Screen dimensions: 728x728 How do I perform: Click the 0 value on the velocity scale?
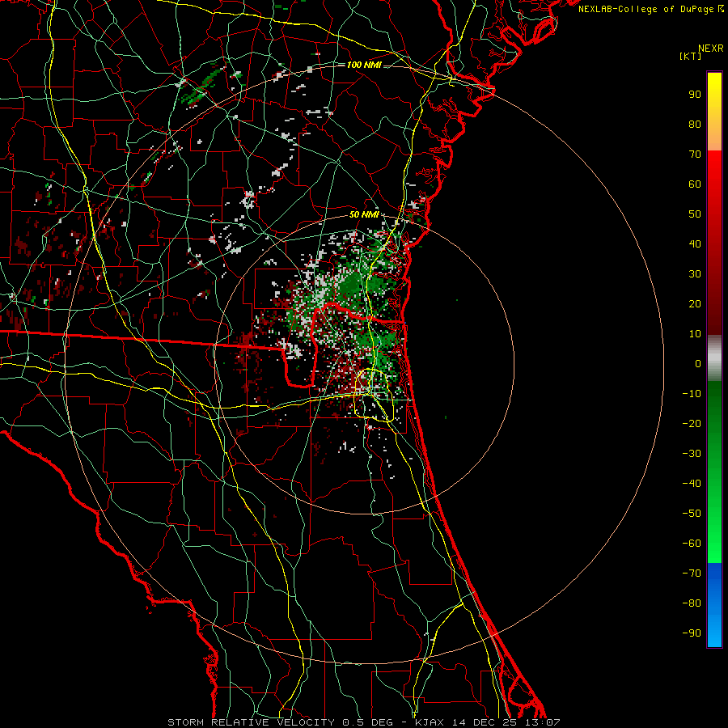pos(698,364)
